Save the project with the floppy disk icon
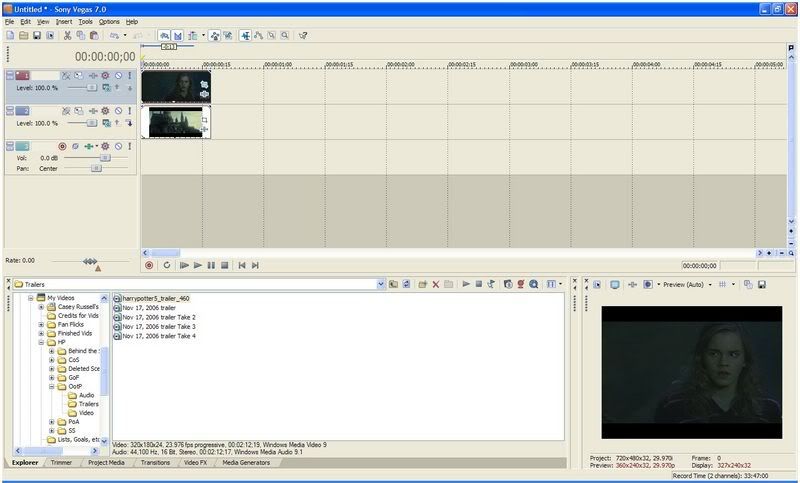Viewport: 800px width, 483px height. [x=37, y=35]
